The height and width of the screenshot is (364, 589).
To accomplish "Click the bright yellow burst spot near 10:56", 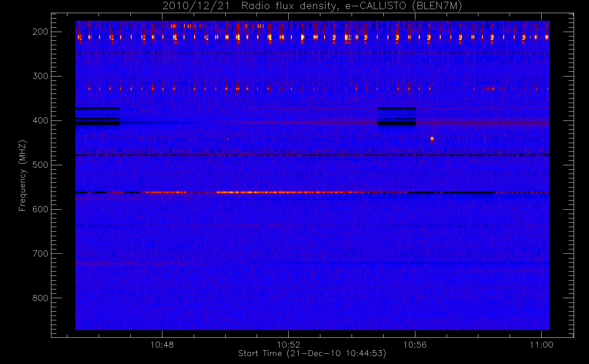I will (x=432, y=139).
